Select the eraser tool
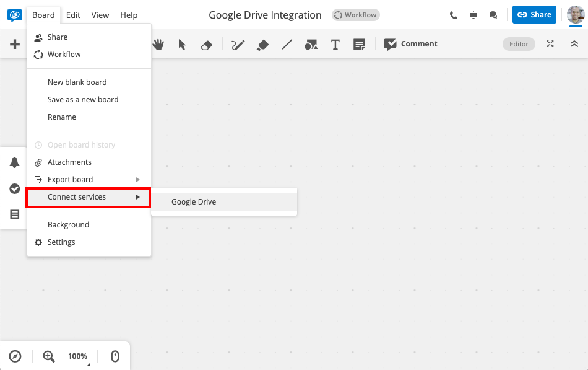 tap(206, 45)
